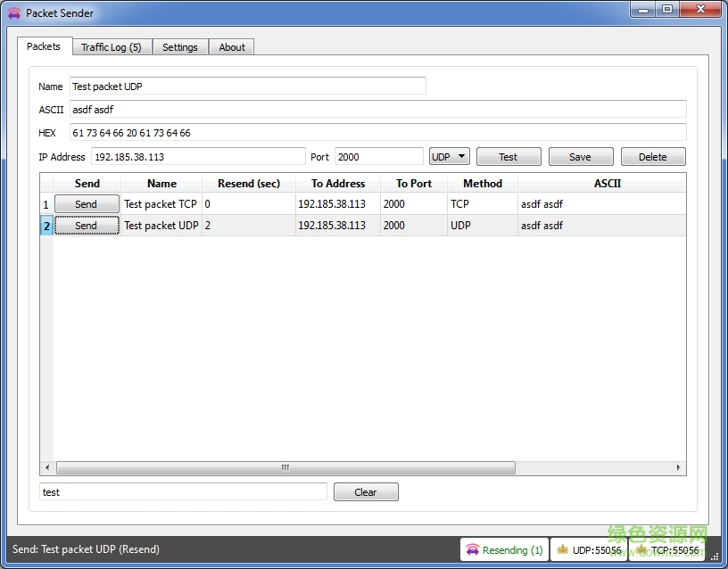The width and height of the screenshot is (728, 569).
Task: Click the UDP:55056 server status icon
Action: (x=562, y=549)
